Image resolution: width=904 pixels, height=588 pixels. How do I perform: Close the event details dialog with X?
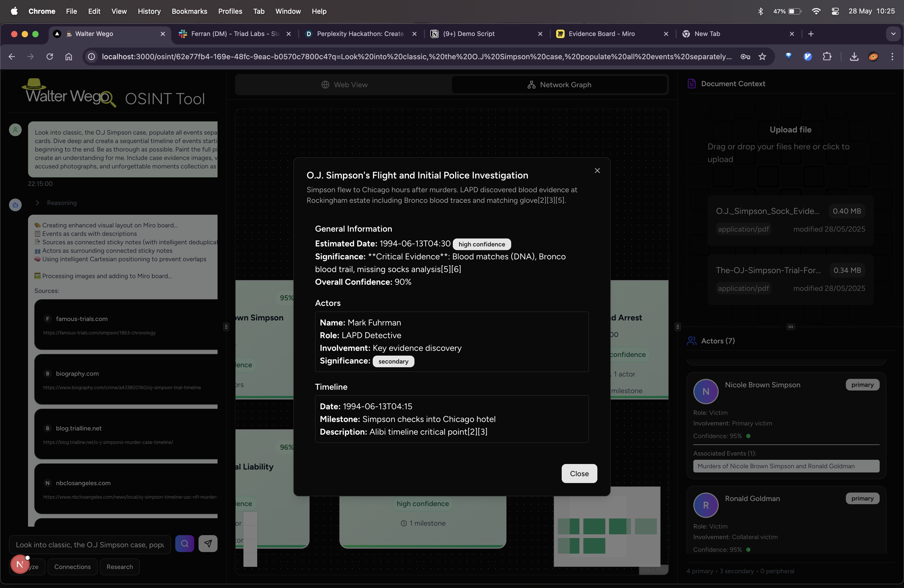pos(597,171)
